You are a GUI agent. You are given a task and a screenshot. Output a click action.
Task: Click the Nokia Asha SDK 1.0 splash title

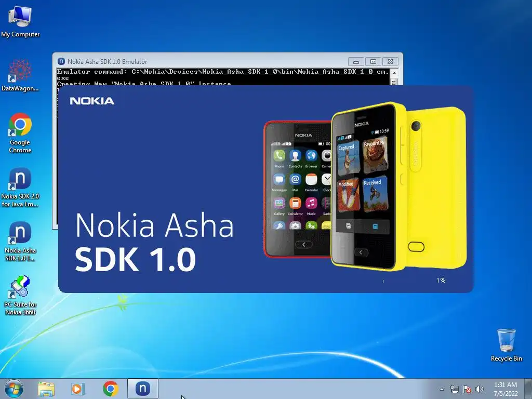coord(154,242)
